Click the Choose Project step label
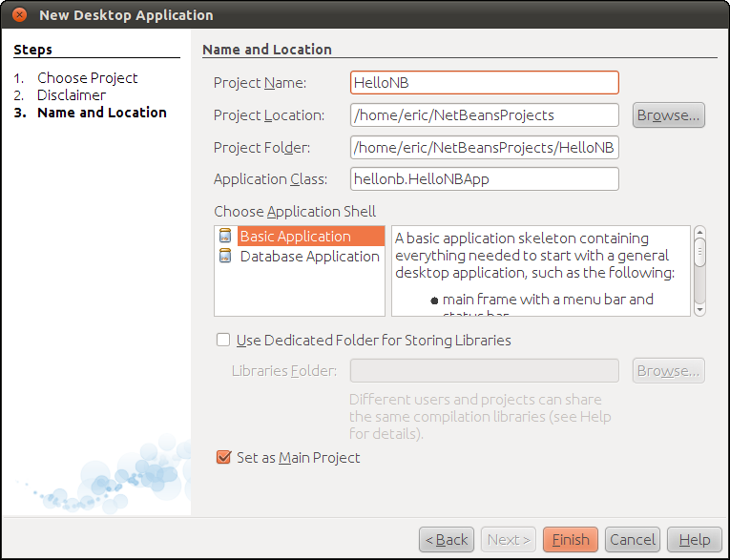730x560 pixels. pos(87,77)
